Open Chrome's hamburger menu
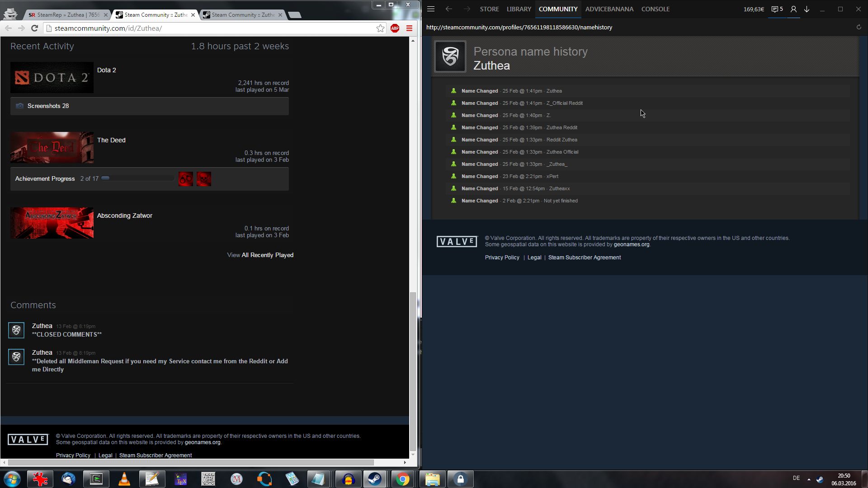 click(x=409, y=28)
